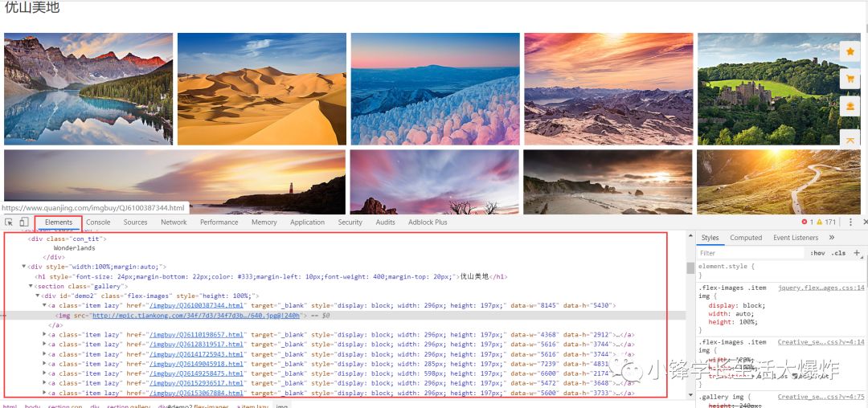Image resolution: width=868 pixels, height=408 pixels.
Task: Select the Event Listeners pane tab
Action: click(x=796, y=238)
